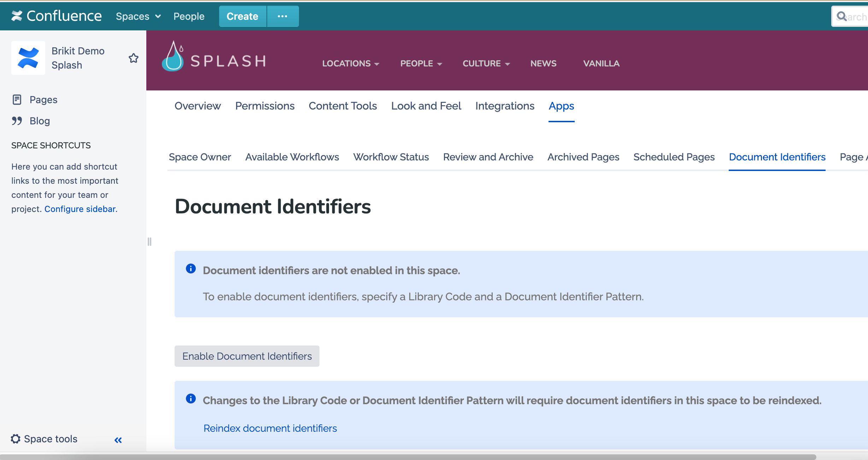Viewport: 868px width, 460px height.
Task: Star the space as favorite
Action: pyautogui.click(x=133, y=58)
